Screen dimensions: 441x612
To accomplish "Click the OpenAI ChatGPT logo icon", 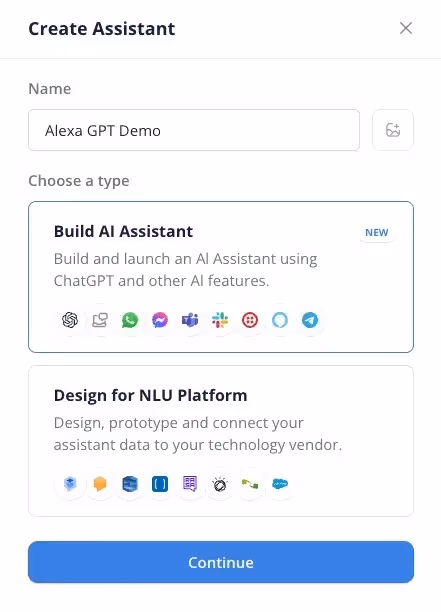I will point(70,320).
